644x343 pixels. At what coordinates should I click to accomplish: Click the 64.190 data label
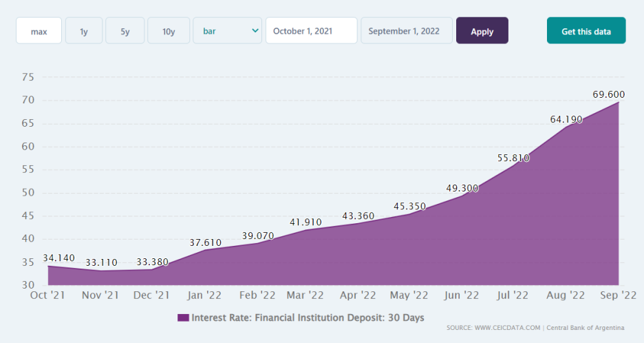[x=566, y=119]
